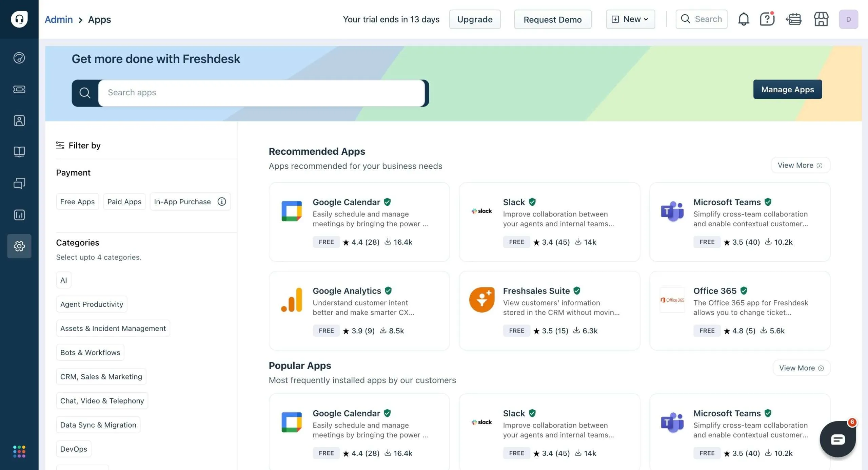Open the Forums chat icon in sidebar
The width and height of the screenshot is (868, 470).
[x=19, y=183]
